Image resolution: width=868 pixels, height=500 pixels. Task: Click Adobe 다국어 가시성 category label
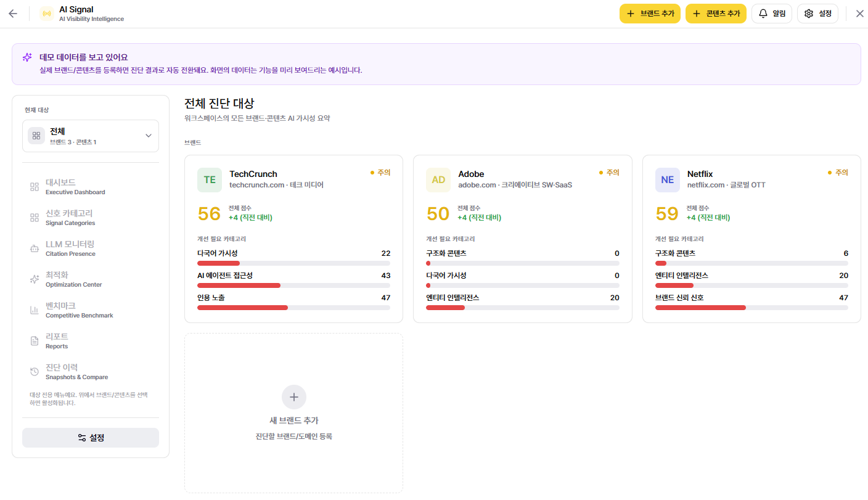pyautogui.click(x=446, y=276)
